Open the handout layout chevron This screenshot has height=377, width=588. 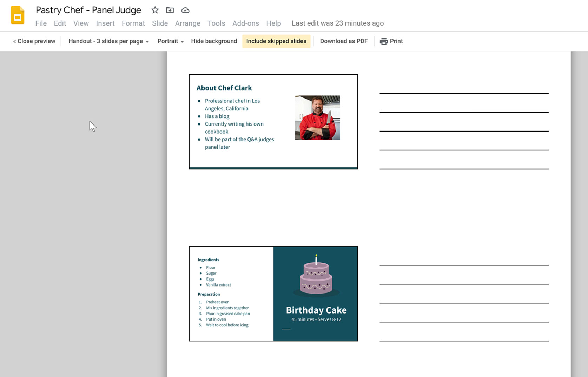[147, 41]
